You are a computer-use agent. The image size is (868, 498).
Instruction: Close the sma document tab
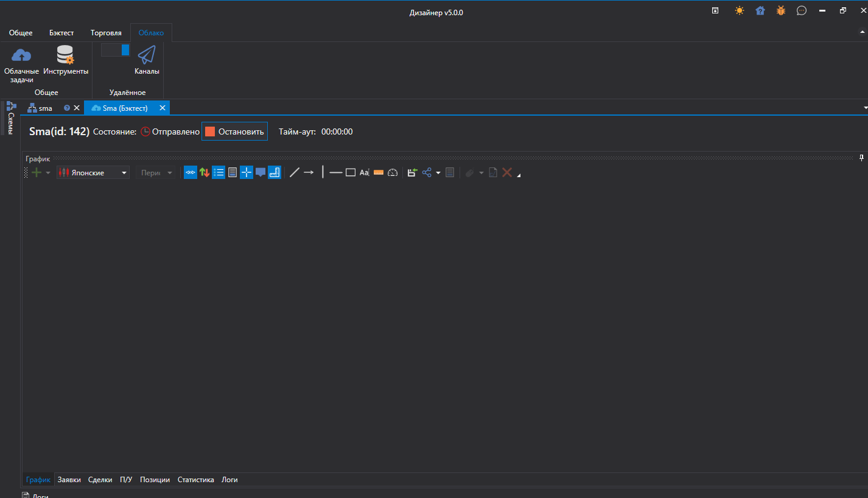[77, 108]
